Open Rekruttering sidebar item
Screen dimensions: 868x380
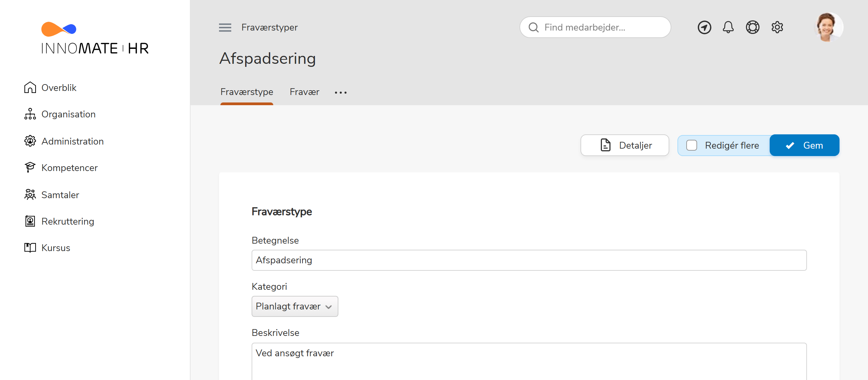click(x=68, y=221)
